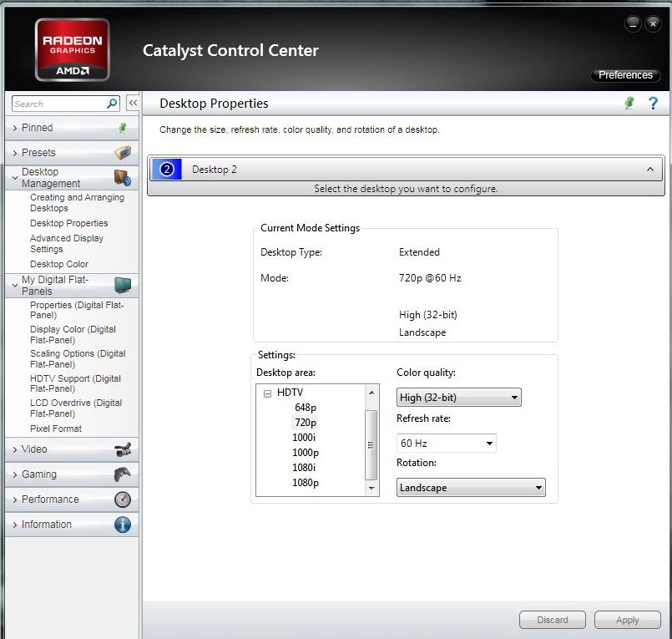Viewport: 672px width, 639px height.
Task: Collapse the My Digital Flat-Panels section
Action: pos(15,285)
